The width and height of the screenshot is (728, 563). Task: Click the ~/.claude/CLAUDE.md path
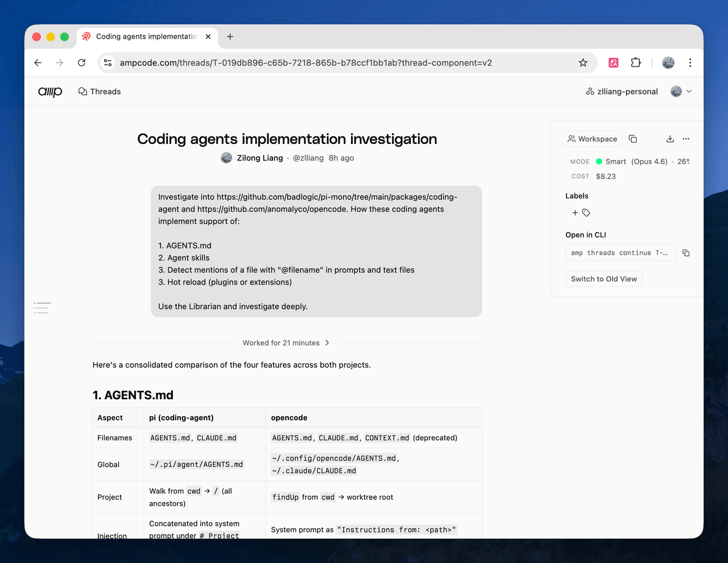(314, 471)
